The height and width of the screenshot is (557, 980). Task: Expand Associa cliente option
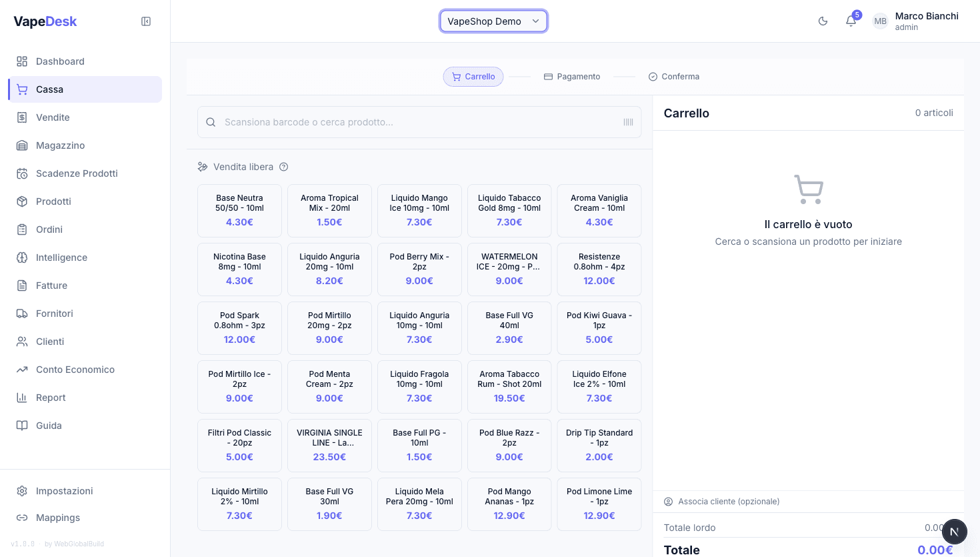tap(729, 502)
